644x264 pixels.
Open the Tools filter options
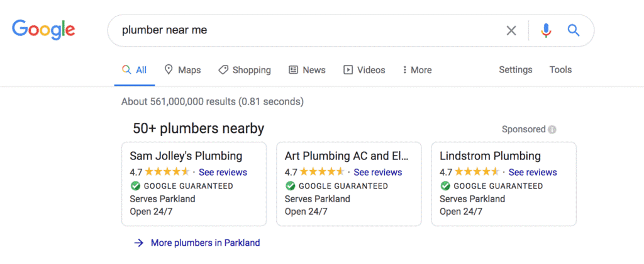[560, 70]
